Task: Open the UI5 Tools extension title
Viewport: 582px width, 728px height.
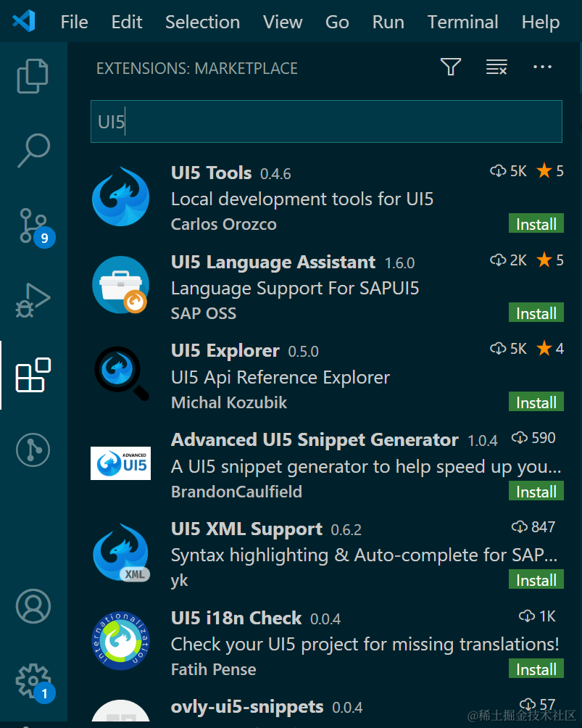Action: click(211, 173)
